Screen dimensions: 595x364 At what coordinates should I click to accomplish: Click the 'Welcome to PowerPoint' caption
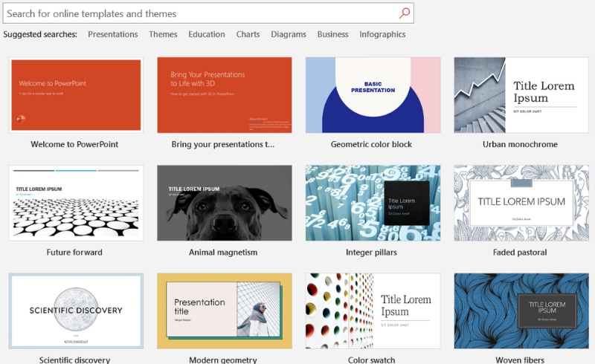[74, 144]
